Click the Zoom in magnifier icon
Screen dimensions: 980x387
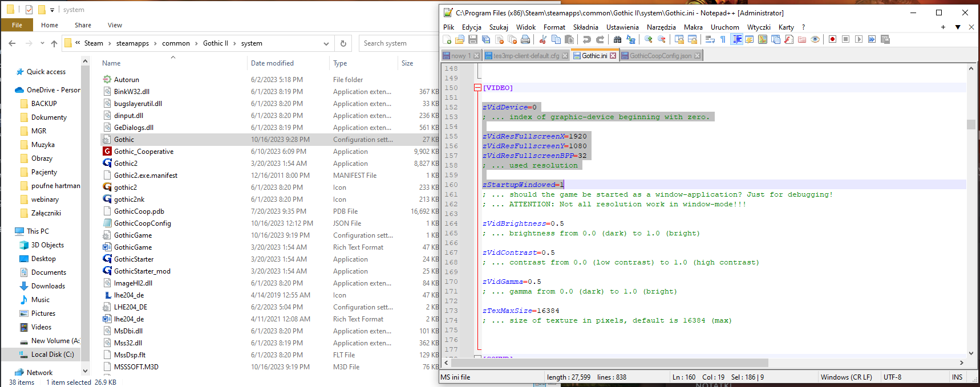coord(649,39)
